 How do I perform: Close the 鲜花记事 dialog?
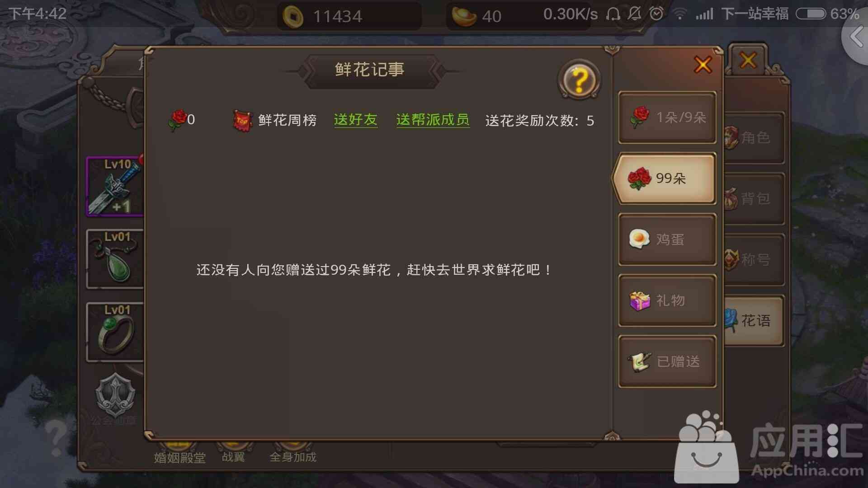[x=703, y=65]
